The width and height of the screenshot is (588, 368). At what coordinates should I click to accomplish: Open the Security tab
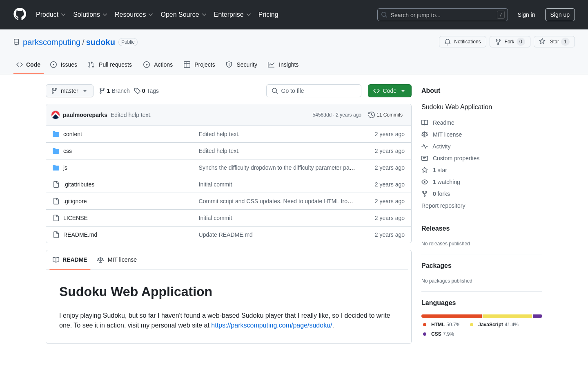[242, 65]
